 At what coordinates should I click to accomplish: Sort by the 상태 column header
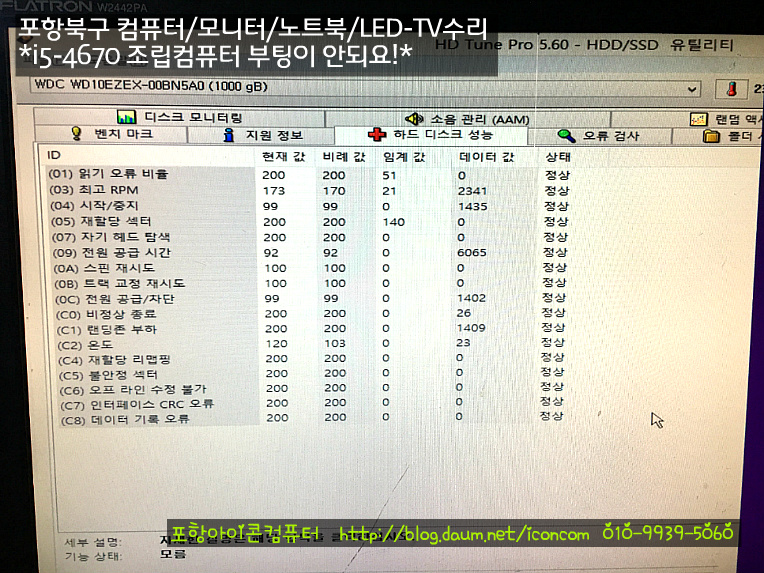[558, 157]
